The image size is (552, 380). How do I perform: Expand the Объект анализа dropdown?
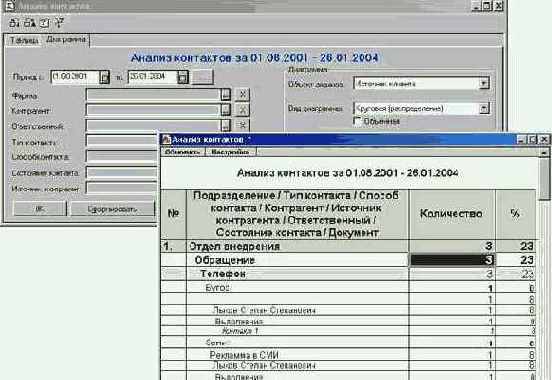click(484, 83)
